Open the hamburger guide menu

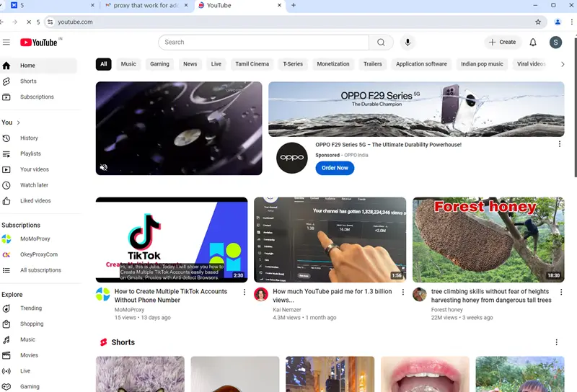click(6, 43)
